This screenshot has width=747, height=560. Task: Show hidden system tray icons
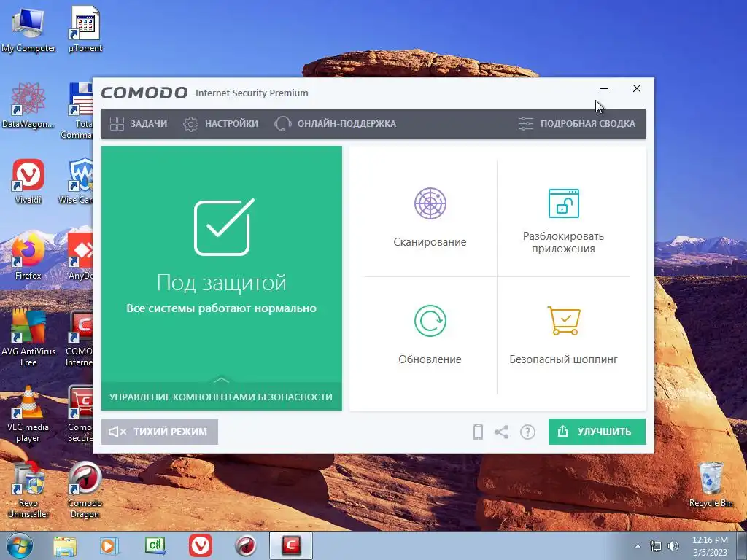tap(638, 546)
